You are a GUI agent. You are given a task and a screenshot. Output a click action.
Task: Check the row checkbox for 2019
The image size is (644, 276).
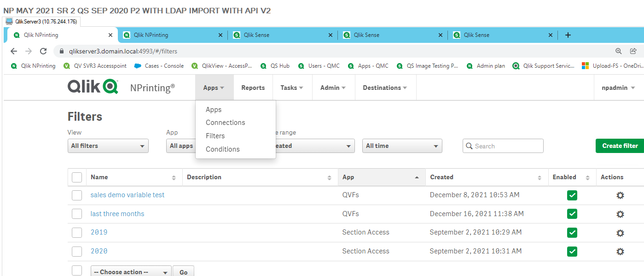click(x=77, y=233)
